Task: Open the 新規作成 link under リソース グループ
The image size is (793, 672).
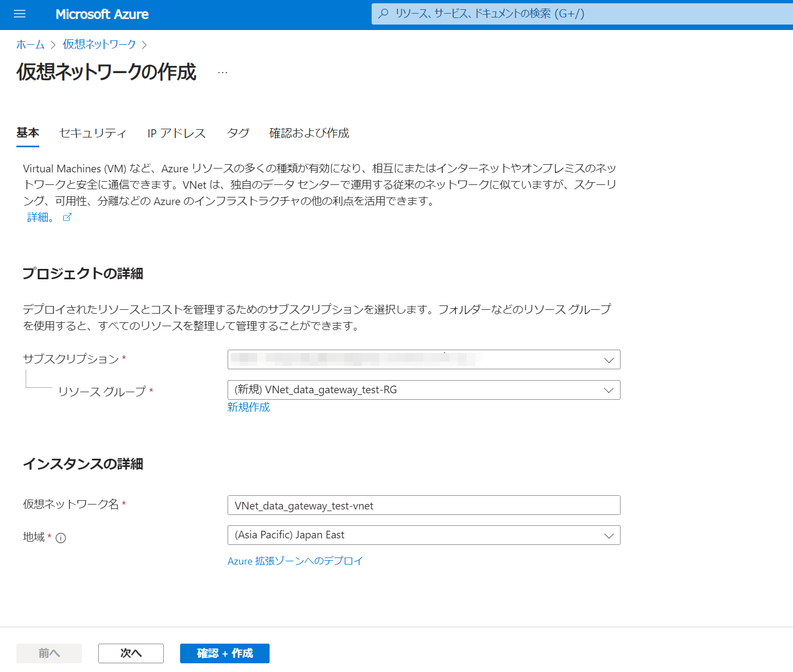Action: 249,407
